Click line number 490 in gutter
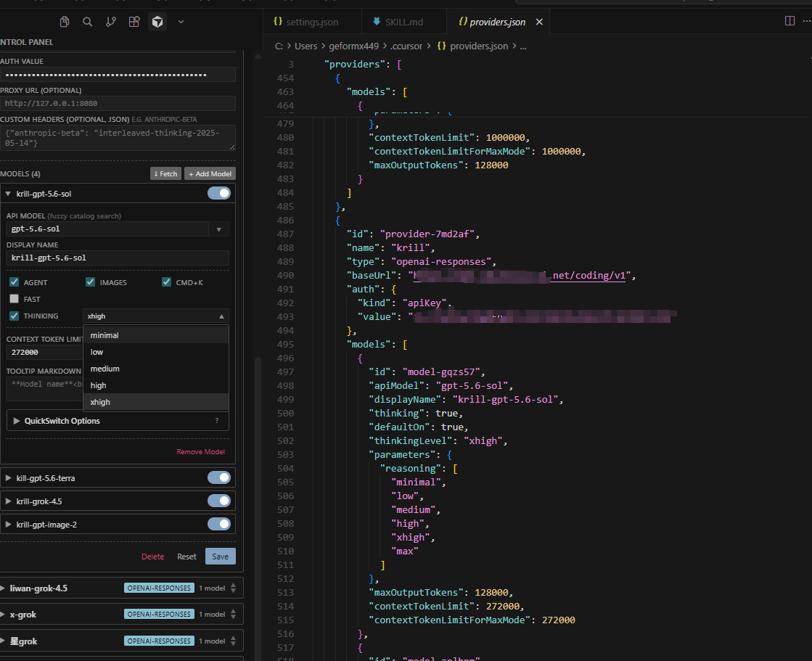The height and width of the screenshot is (661, 812). (x=285, y=276)
